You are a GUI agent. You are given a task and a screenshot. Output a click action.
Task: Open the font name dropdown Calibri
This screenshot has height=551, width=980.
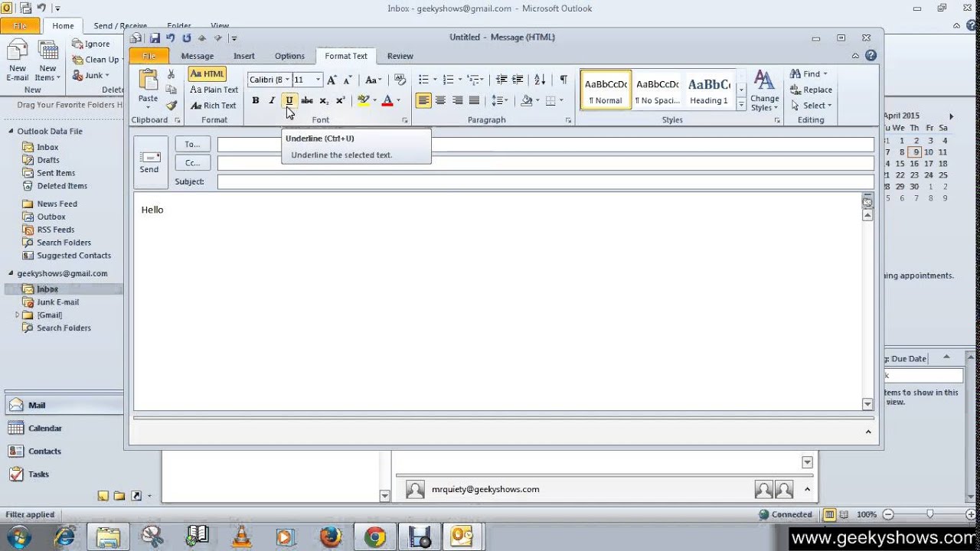(287, 80)
